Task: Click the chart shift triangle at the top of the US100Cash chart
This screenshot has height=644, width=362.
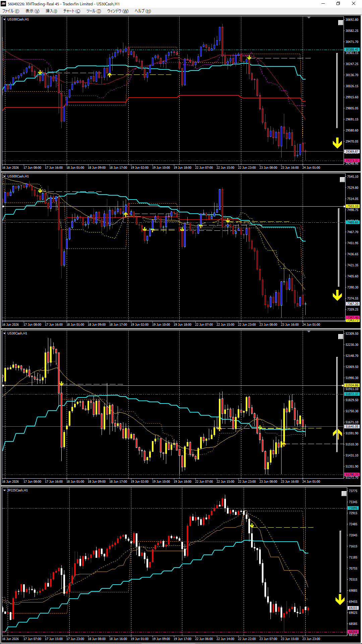Action: pyautogui.click(x=309, y=17)
